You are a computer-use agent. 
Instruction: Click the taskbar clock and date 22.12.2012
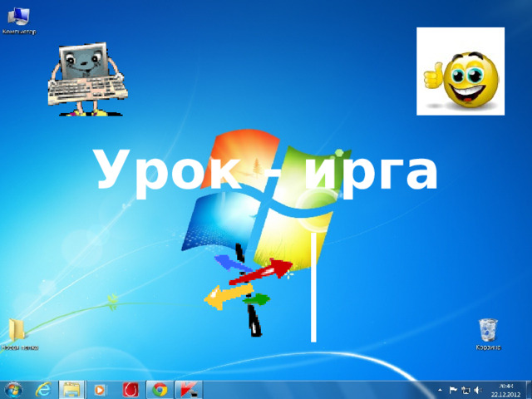coord(506,390)
